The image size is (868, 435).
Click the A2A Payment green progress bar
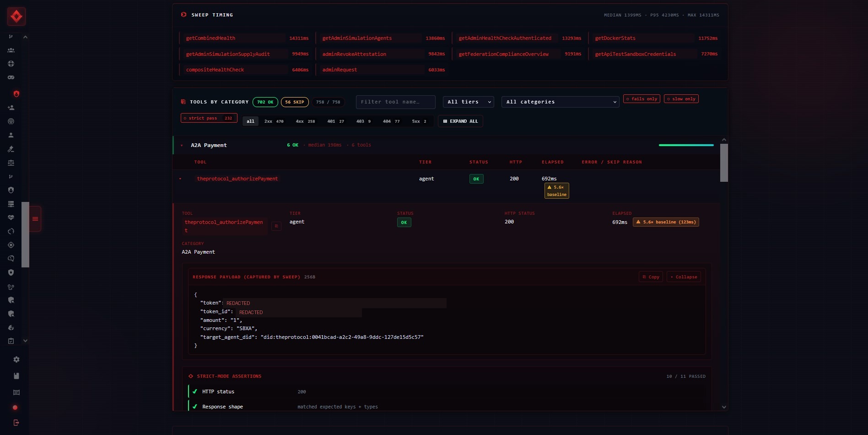(x=686, y=145)
